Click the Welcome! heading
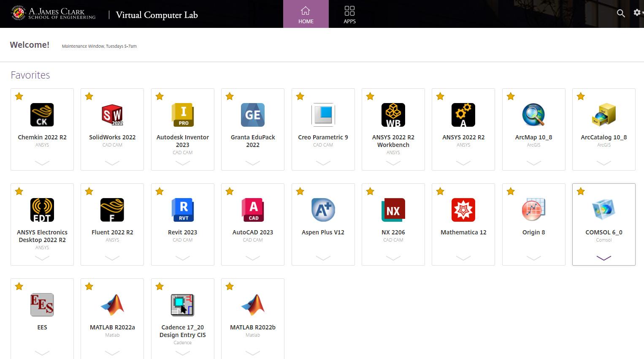Image resolution: width=644 pixels, height=359 pixels. 30,45
